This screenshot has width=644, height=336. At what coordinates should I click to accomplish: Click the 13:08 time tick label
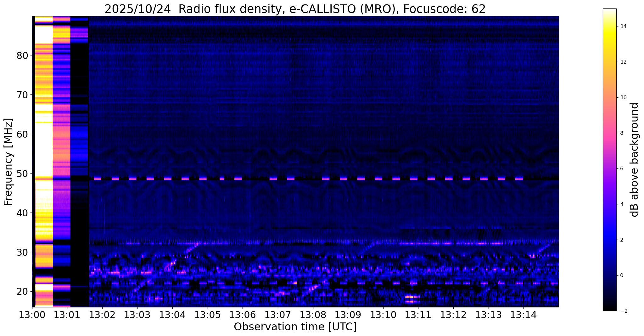click(x=313, y=315)
